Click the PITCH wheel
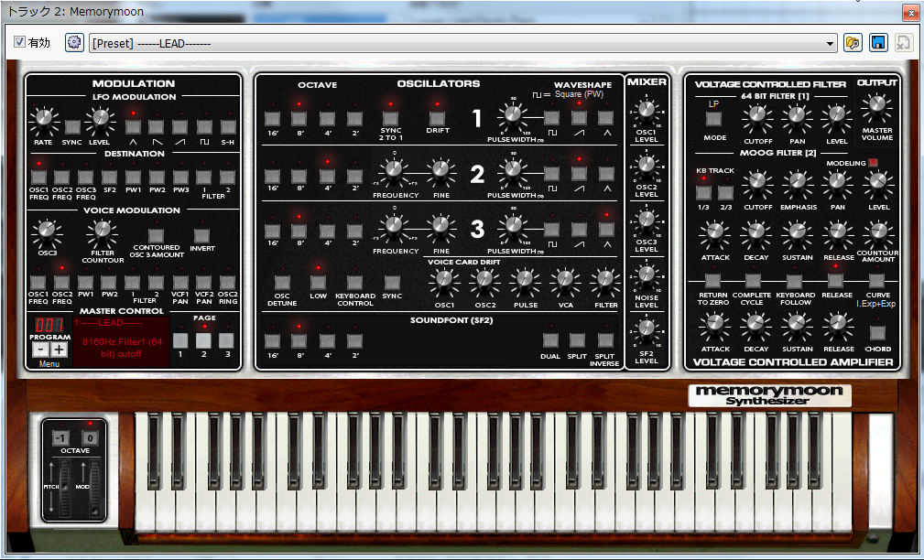This screenshot has height=560, width=924. coord(63,487)
